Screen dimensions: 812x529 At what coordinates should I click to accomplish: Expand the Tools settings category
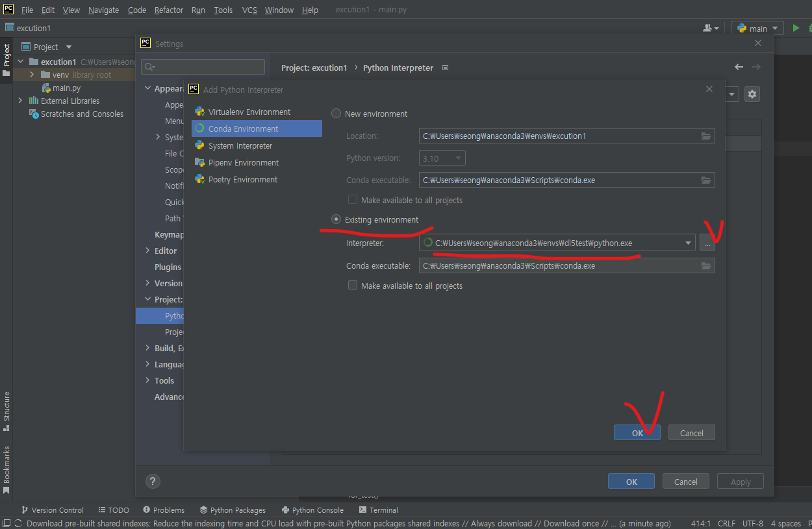[147, 380]
